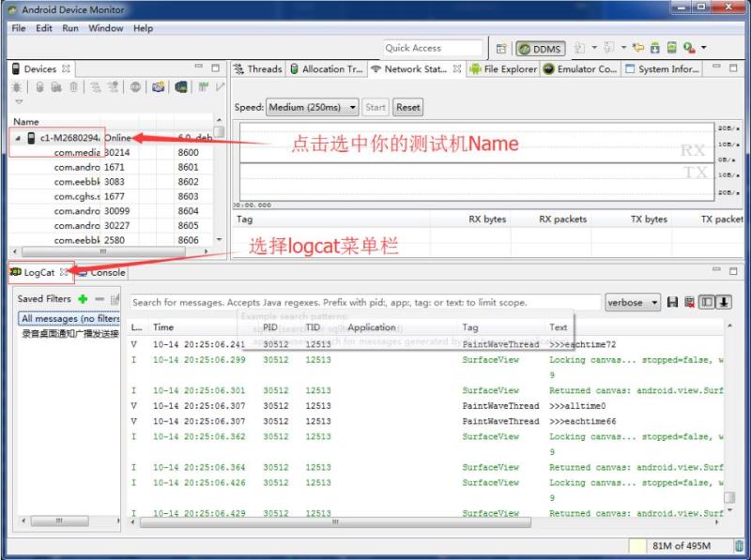
Task: Update threads for the selected process
Action: 94,87
